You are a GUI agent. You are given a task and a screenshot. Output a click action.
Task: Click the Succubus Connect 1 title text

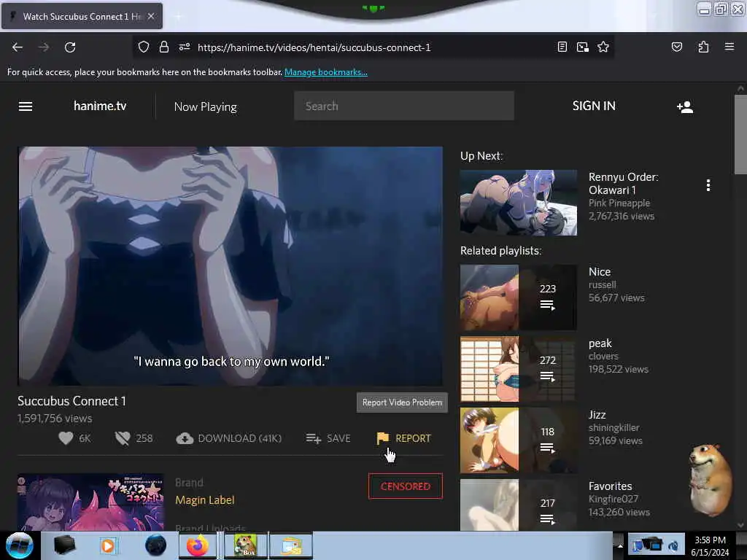click(72, 401)
